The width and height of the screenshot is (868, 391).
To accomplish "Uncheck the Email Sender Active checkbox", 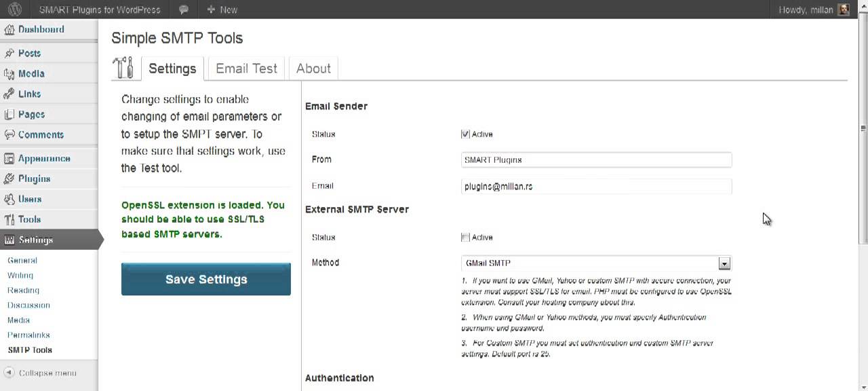I will [x=465, y=134].
